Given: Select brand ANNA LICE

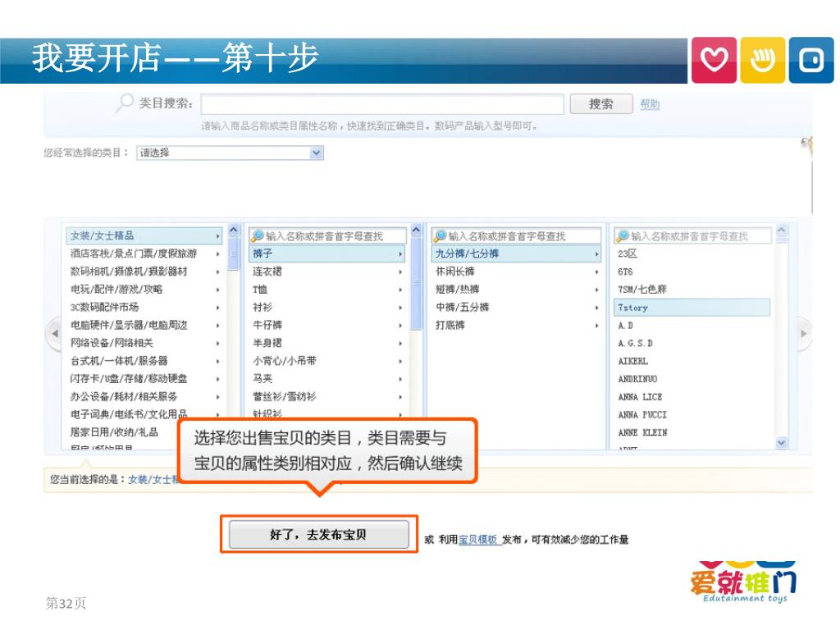Looking at the screenshot, I should click(x=640, y=396).
